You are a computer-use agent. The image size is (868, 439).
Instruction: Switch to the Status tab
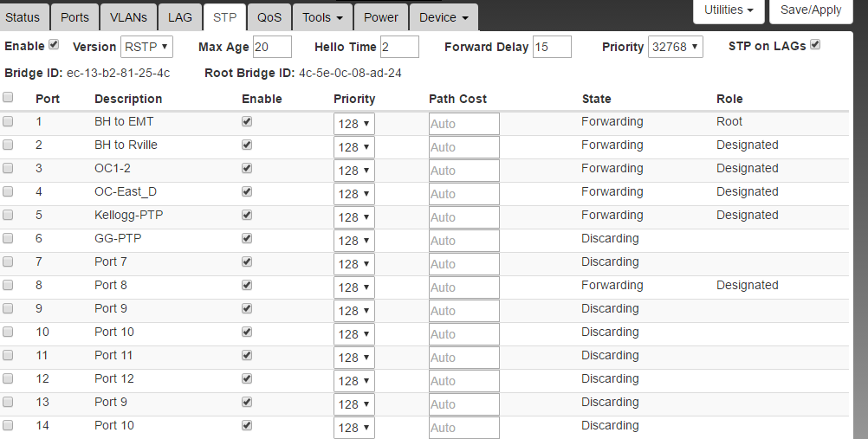pos(23,17)
